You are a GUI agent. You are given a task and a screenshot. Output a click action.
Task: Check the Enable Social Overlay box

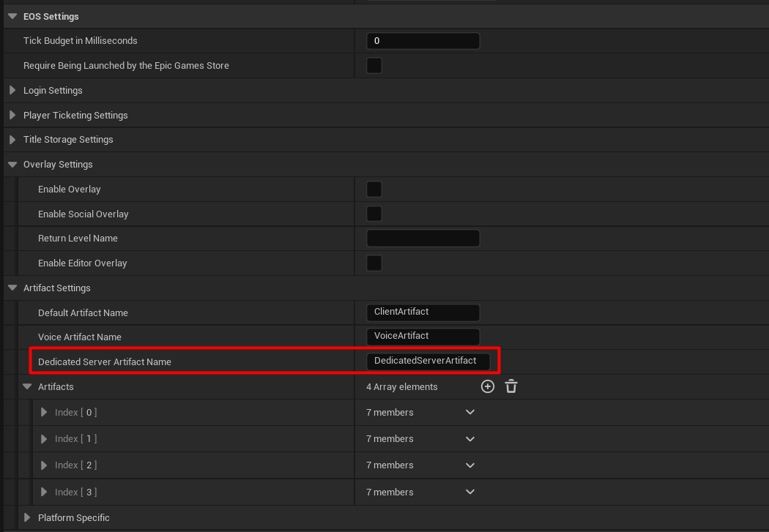pos(374,214)
